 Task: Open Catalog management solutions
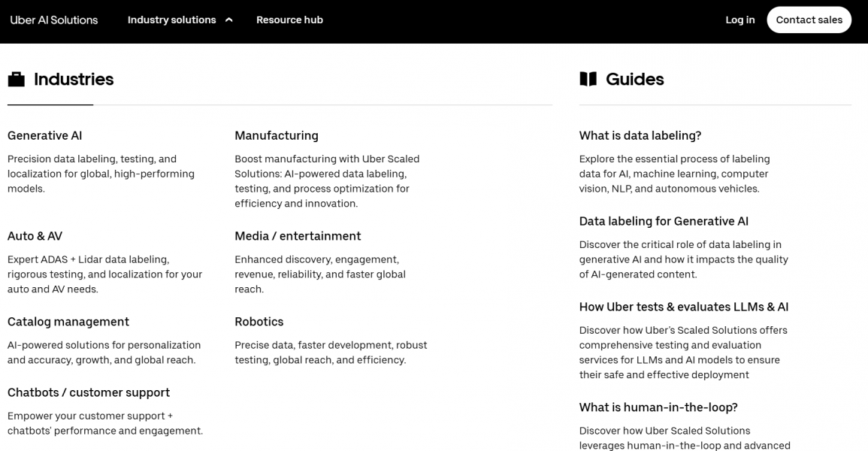point(68,322)
